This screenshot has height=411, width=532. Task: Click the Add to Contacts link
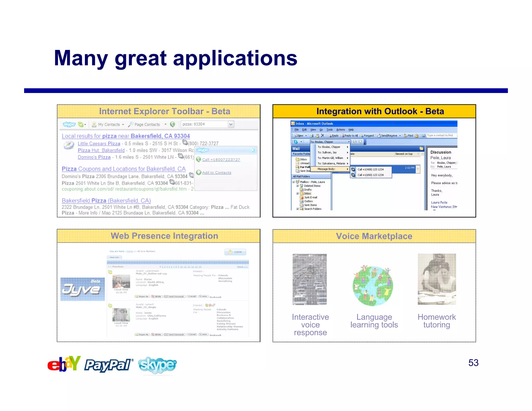click(216, 173)
